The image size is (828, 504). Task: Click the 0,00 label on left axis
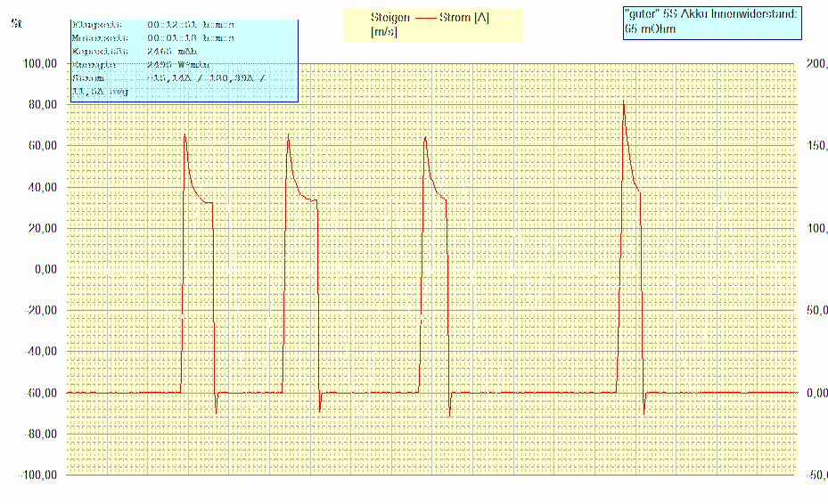pos(44,269)
